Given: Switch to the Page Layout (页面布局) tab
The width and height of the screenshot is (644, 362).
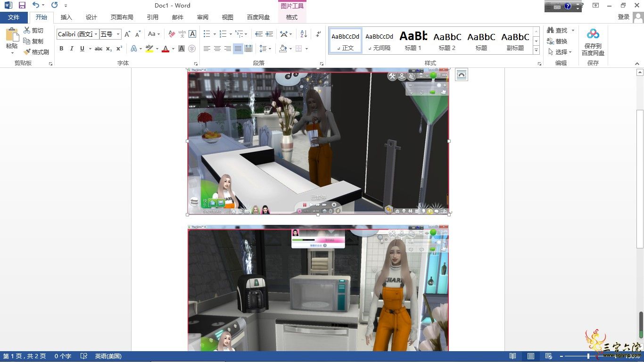Looking at the screenshot, I should (x=122, y=17).
